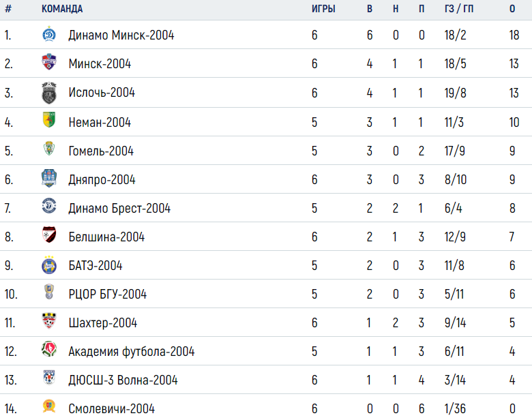
Task: Select the Смолевичи-2004 team name
Action: point(112,408)
